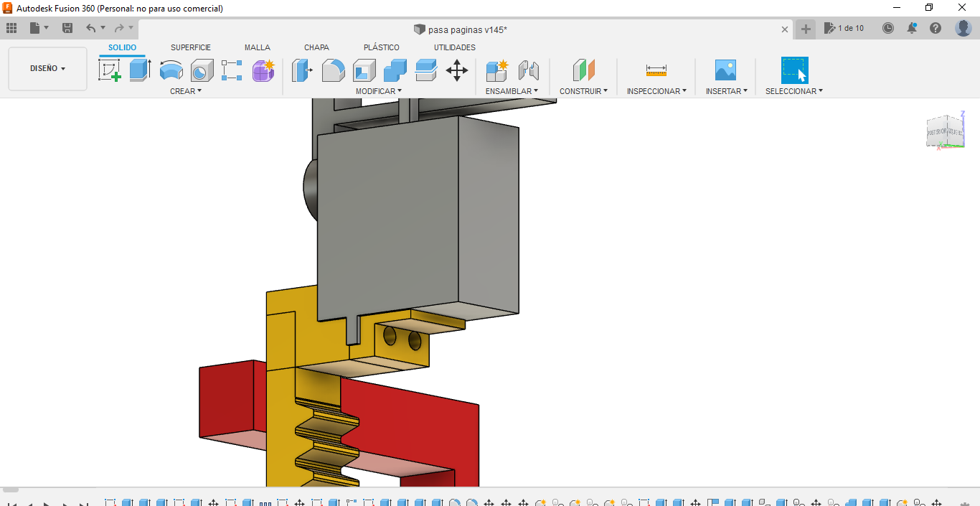
Task: Activate the Extrude tool
Action: tap(138, 70)
